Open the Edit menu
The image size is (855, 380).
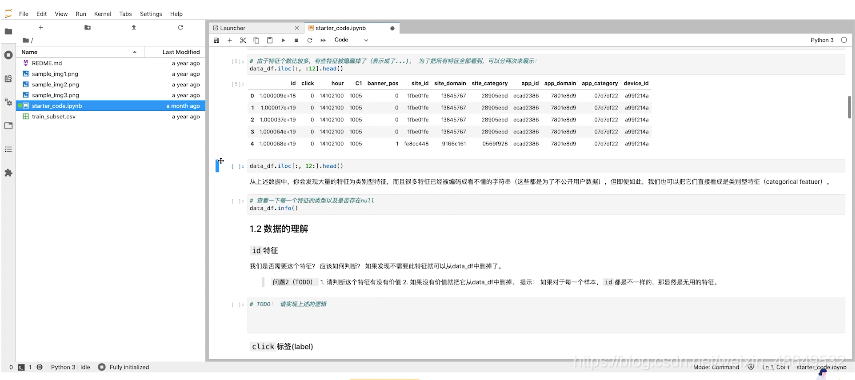(x=41, y=14)
